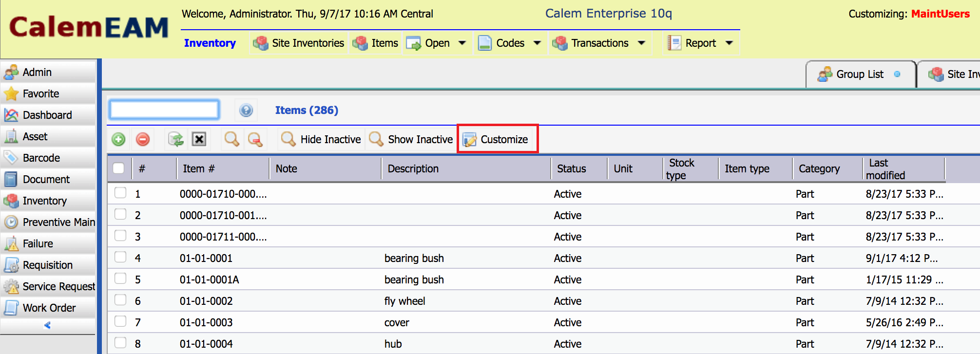Open Requisition module in sidebar
This screenshot has width=980, height=354.
click(x=48, y=265)
